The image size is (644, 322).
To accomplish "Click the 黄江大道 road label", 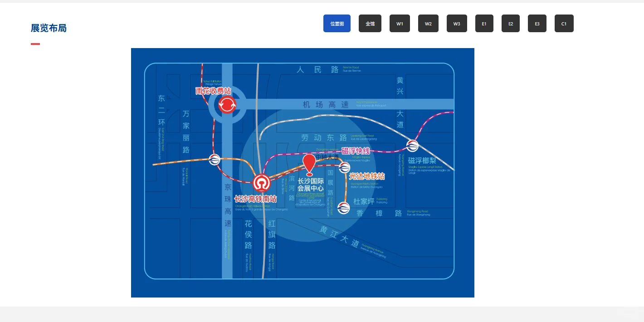I will coord(339,236).
